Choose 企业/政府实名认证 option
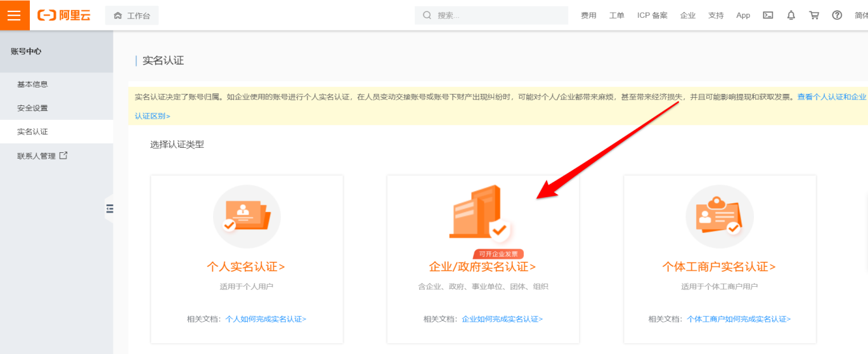 [482, 266]
